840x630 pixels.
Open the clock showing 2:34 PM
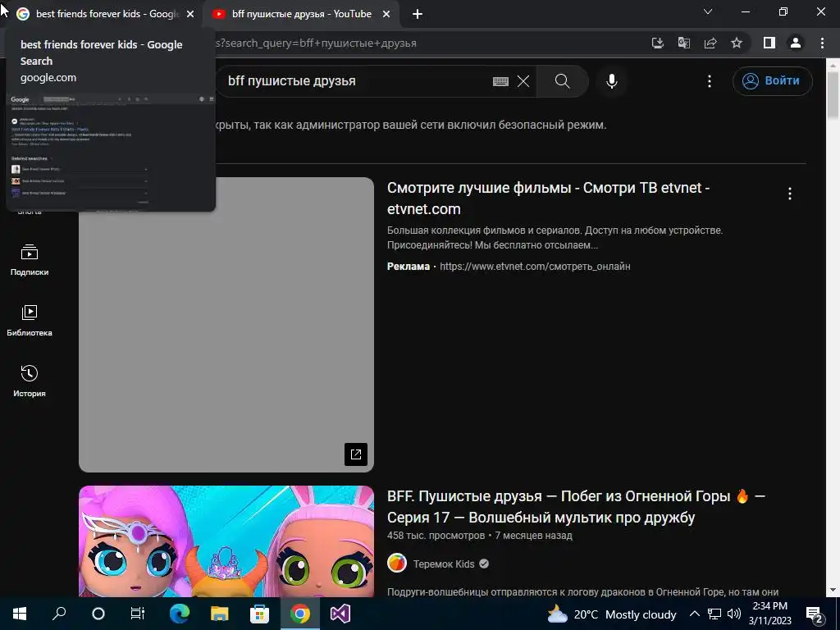click(x=769, y=614)
